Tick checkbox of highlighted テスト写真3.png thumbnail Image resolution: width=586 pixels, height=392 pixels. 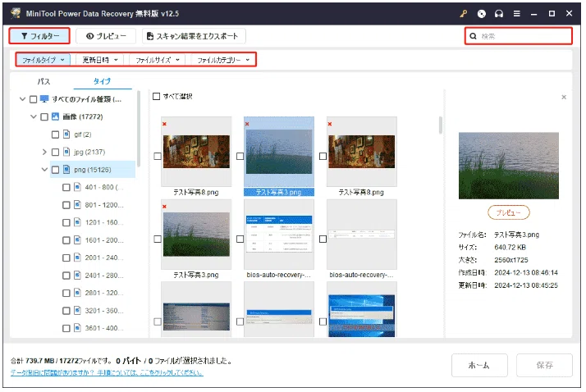(x=240, y=156)
